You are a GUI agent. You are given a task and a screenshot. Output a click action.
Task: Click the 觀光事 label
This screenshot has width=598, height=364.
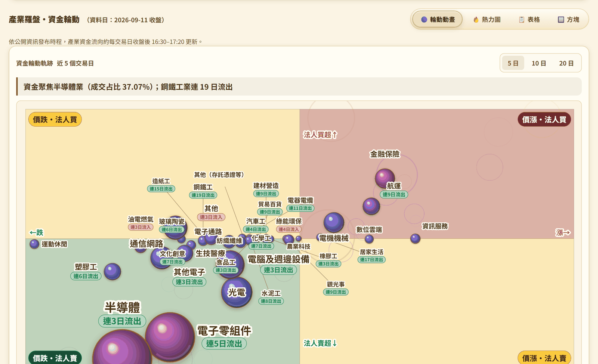[x=336, y=284]
